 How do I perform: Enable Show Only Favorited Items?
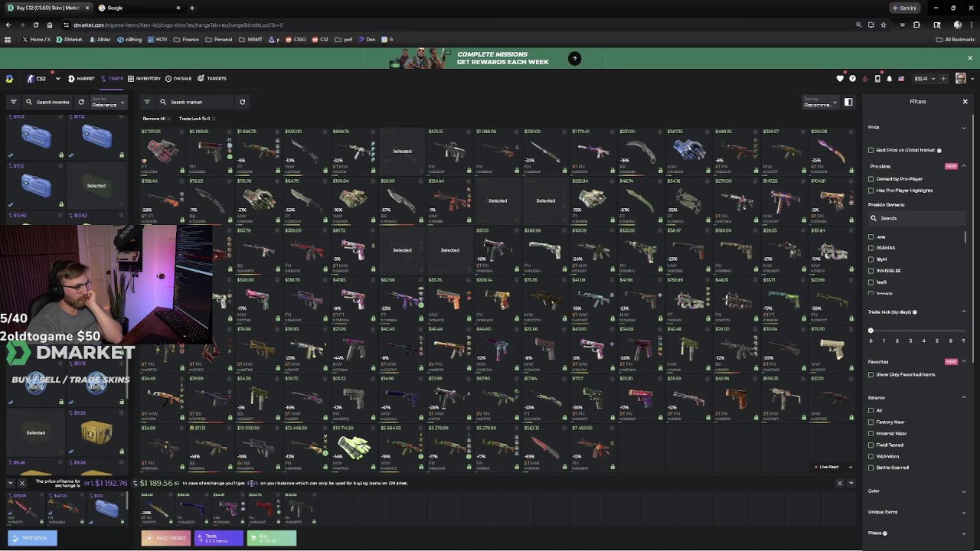click(871, 374)
